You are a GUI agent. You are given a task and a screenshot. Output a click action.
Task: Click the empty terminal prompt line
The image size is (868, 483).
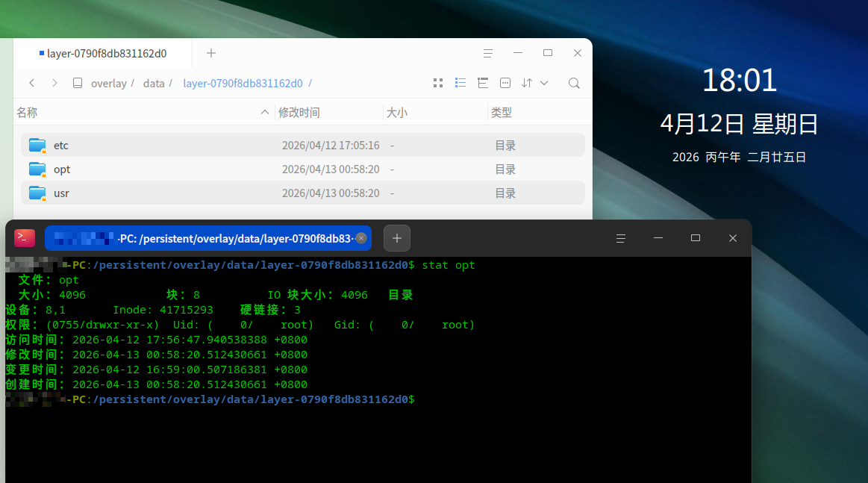[x=210, y=399]
